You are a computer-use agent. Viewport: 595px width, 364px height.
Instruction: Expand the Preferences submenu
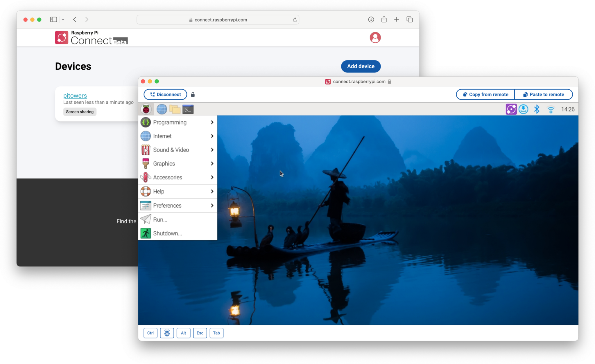pyautogui.click(x=167, y=205)
